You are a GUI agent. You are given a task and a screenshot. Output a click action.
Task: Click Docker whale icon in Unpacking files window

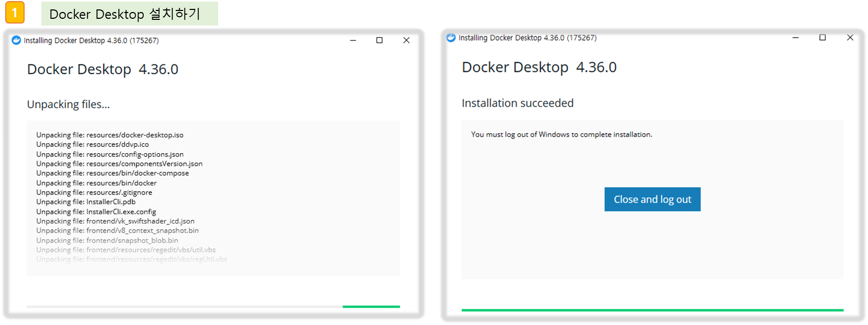tap(16, 40)
